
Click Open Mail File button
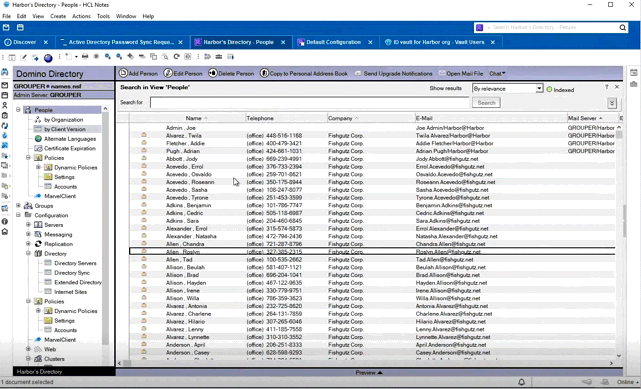click(461, 74)
